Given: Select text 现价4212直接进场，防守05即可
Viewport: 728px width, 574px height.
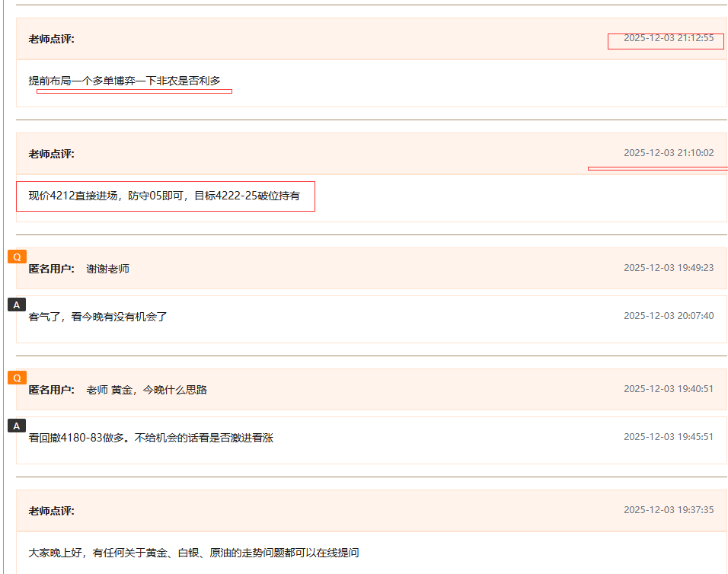Looking at the screenshot, I should [x=106, y=196].
